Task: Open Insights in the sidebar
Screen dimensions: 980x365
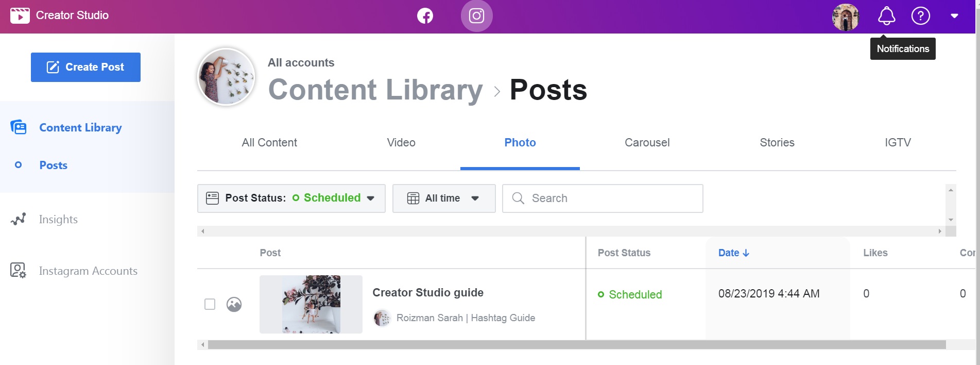Action: coord(58,220)
